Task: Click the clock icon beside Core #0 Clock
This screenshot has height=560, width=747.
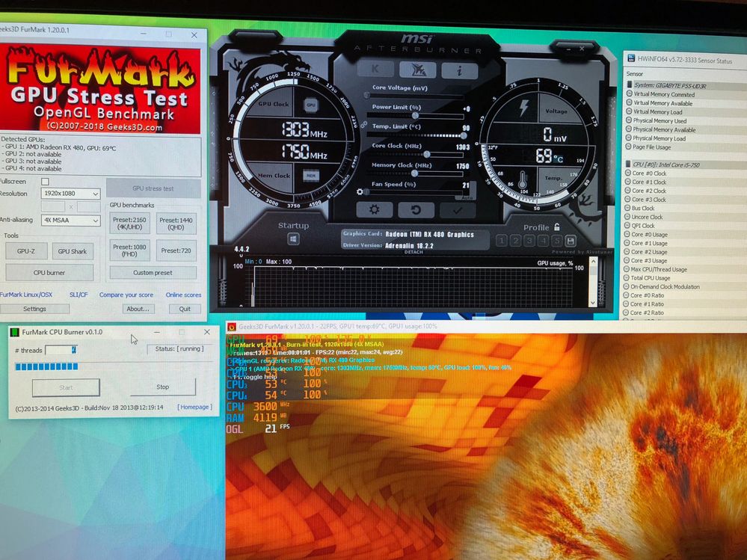Action: (x=628, y=173)
